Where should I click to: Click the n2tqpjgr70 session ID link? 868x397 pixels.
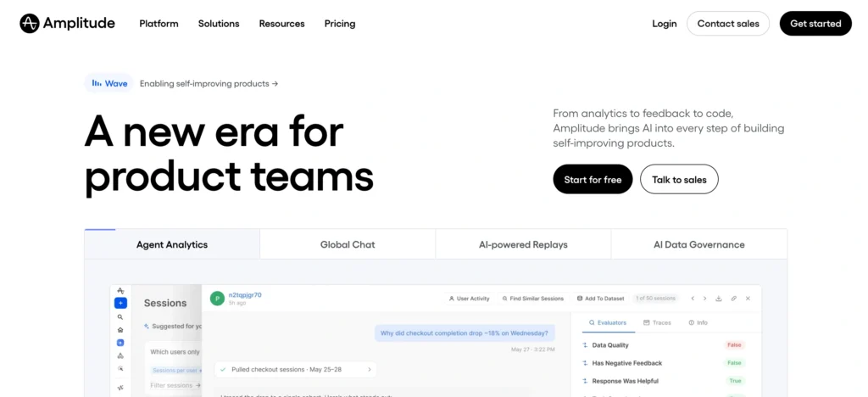245,295
